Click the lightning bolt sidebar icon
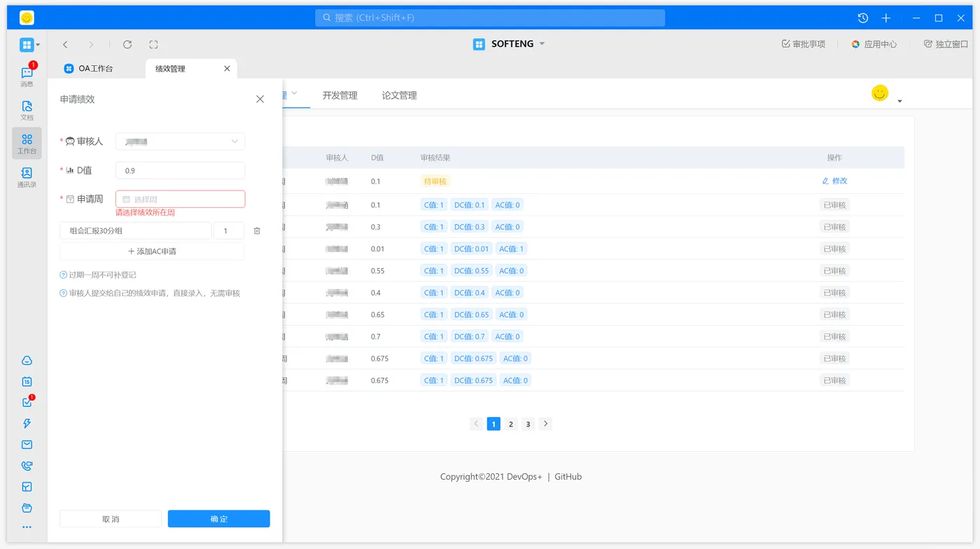This screenshot has height=549, width=980. 27,424
